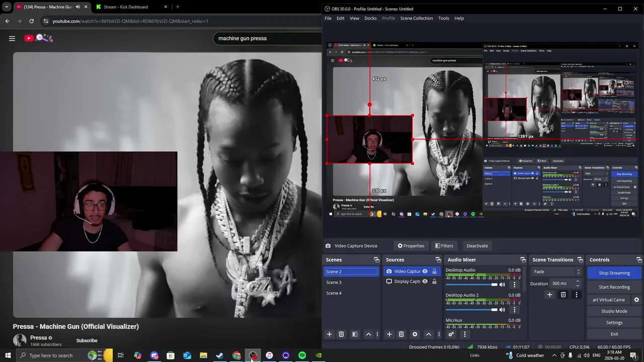644x362 pixels.
Task: Open Desktop Audio 2 options three-dot menu
Action: pyautogui.click(x=514, y=310)
